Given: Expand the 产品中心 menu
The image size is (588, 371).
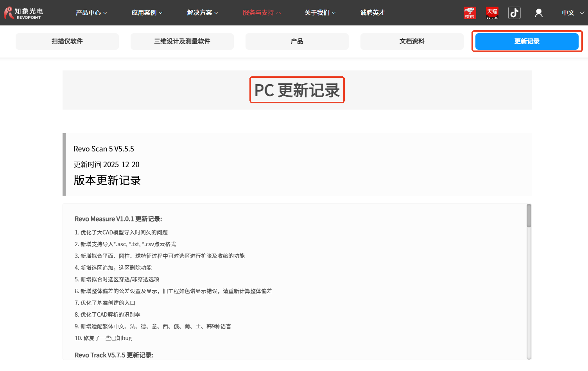Looking at the screenshot, I should pos(91,13).
